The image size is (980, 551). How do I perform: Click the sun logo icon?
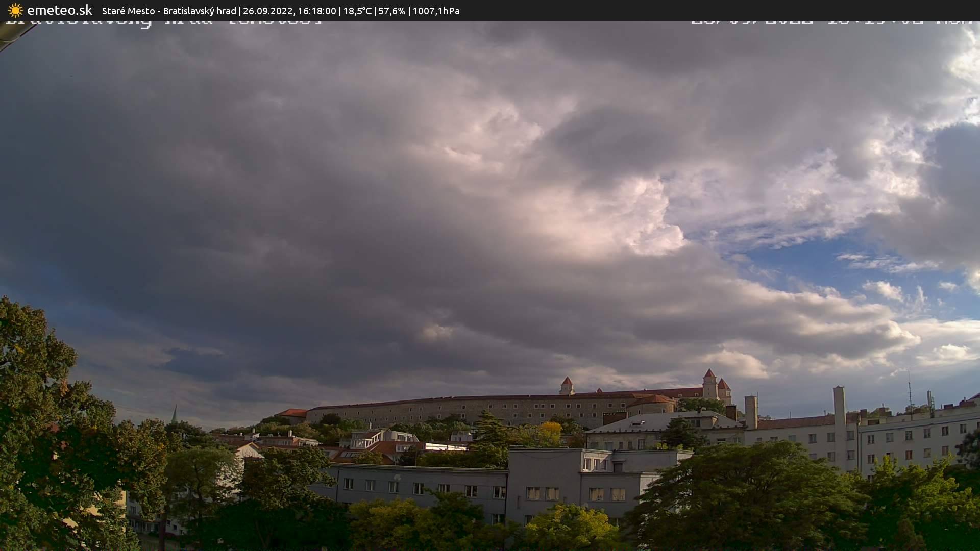coord(15,10)
